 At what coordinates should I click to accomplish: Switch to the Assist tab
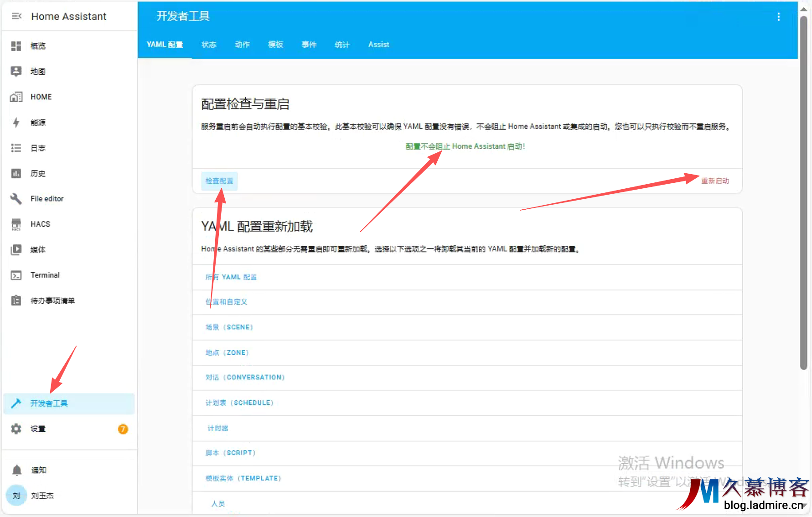(378, 45)
